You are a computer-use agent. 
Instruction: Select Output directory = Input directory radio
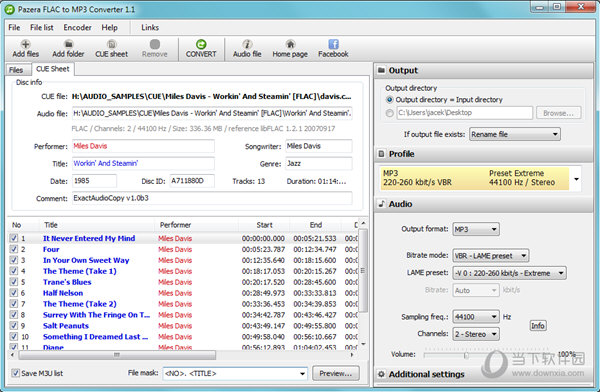390,100
